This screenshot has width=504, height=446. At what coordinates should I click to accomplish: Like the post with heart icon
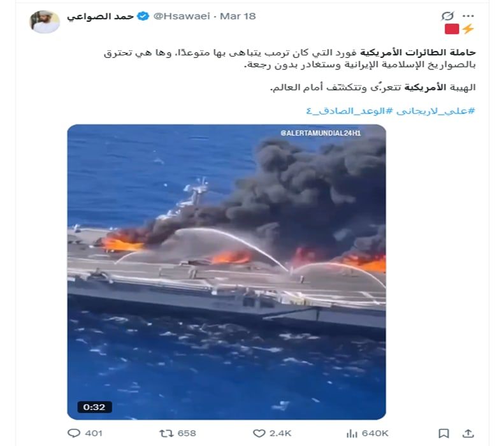(x=259, y=433)
